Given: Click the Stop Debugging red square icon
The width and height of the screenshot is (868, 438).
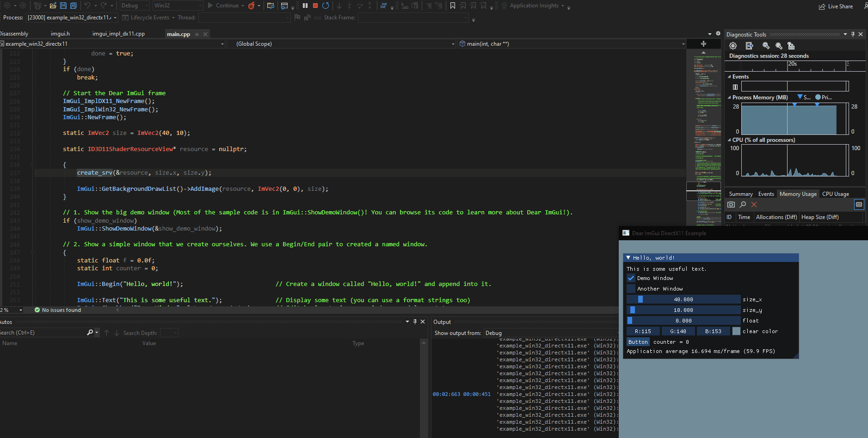Looking at the screenshot, I should click(x=315, y=6).
